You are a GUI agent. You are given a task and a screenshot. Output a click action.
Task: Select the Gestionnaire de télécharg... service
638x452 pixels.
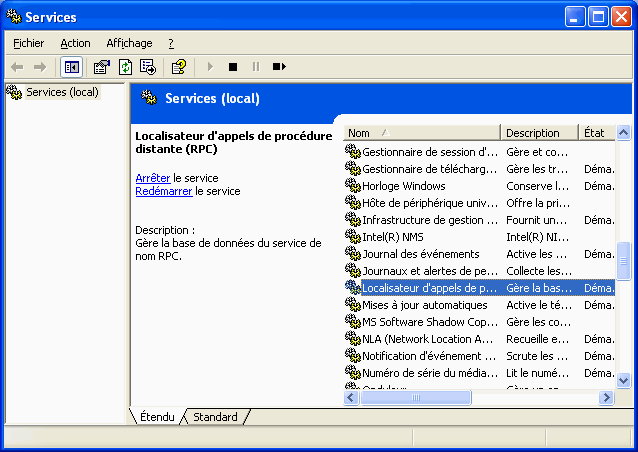point(480,169)
